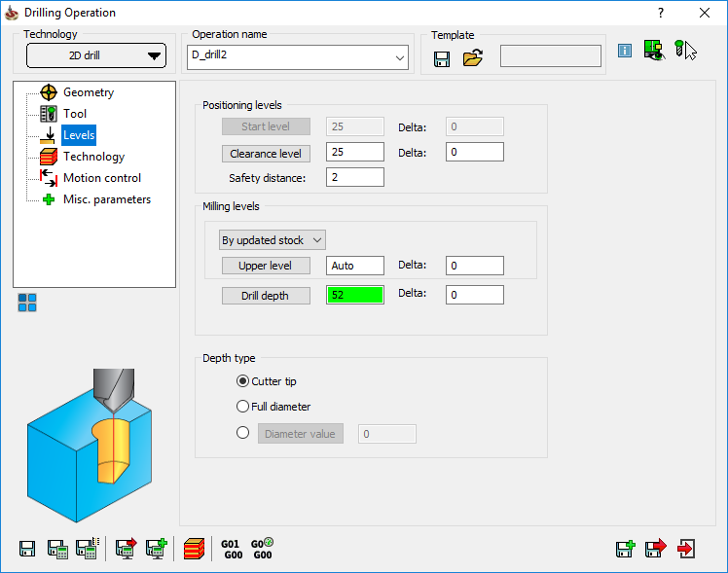Click the blue info icon
The width and height of the screenshot is (728, 573).
[625, 51]
